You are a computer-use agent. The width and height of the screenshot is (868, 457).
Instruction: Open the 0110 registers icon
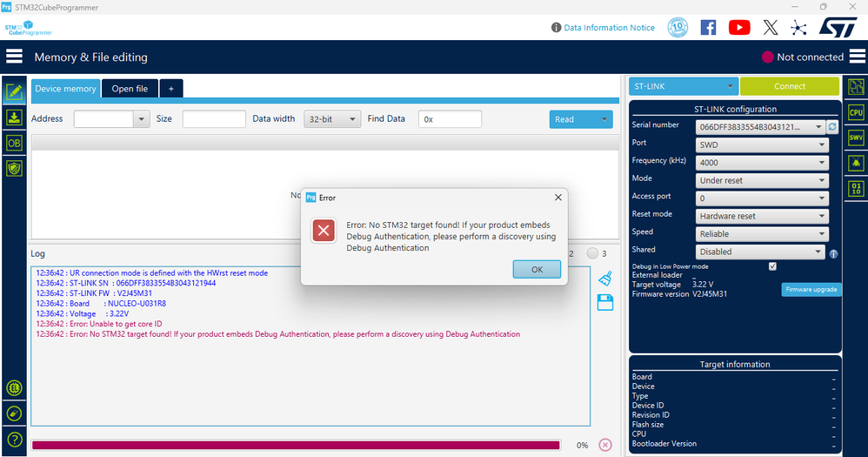tap(856, 189)
